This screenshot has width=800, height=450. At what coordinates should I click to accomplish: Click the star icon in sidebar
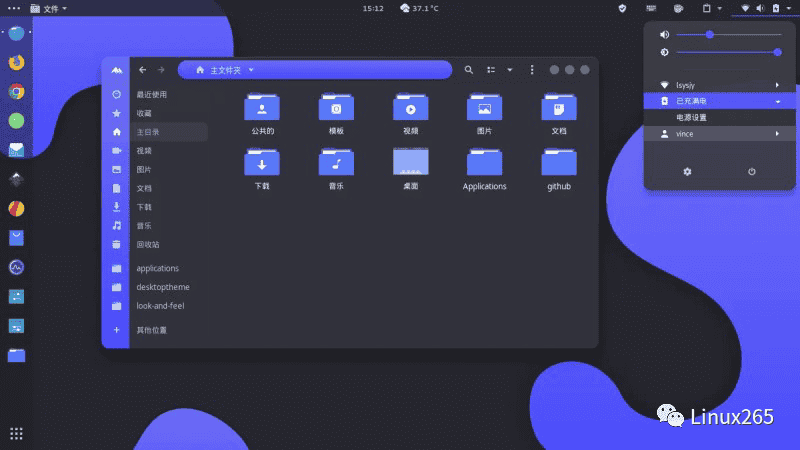116,113
